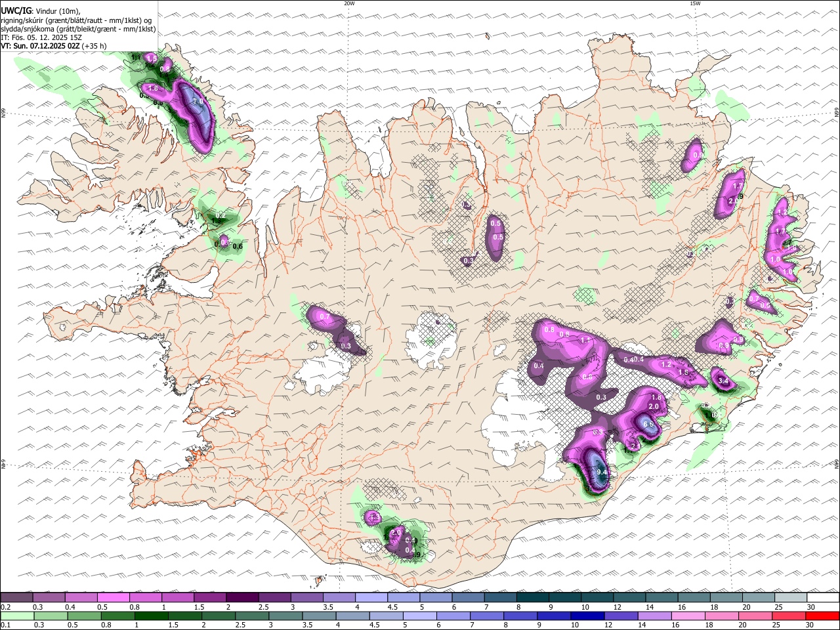Select the pale green 0.1 rain scale swatch
This screenshot has height=630, width=840.
(16, 616)
